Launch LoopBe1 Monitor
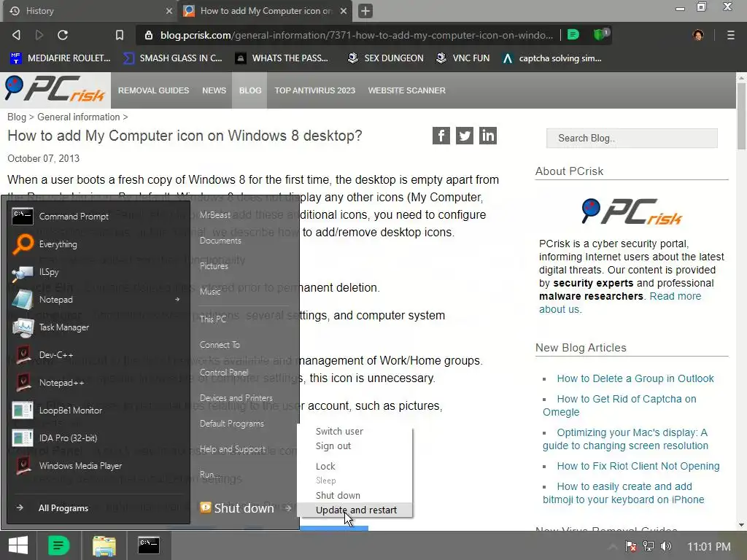747x560 pixels. [x=98, y=410]
